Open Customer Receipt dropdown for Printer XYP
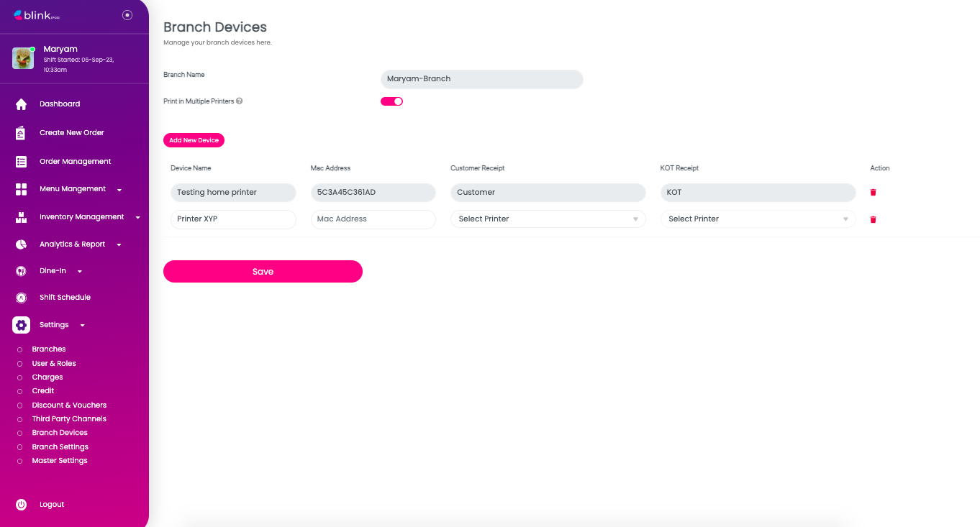Viewport: 980px width, 527px height. [548, 219]
